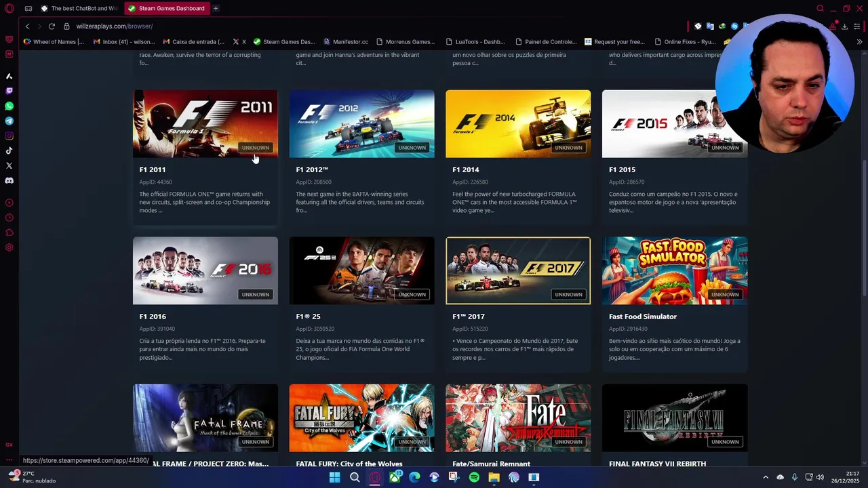Open Xbox app from the taskbar

pos(395,477)
